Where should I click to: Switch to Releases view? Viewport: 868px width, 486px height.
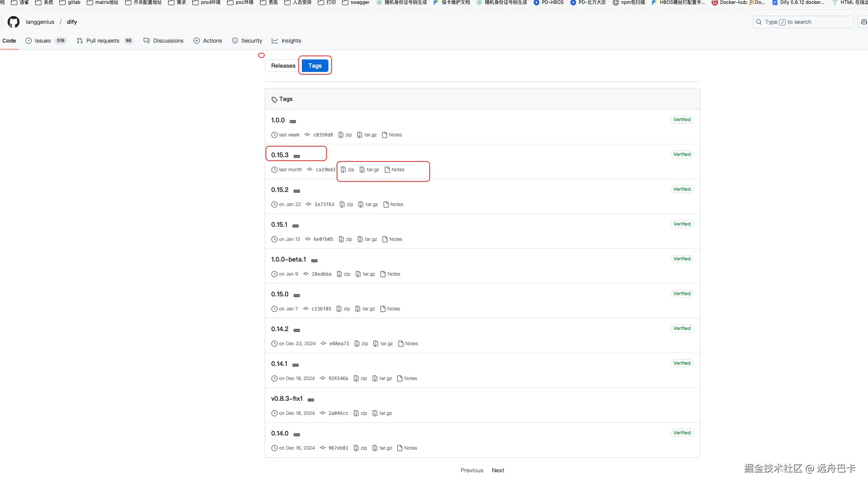[283, 66]
